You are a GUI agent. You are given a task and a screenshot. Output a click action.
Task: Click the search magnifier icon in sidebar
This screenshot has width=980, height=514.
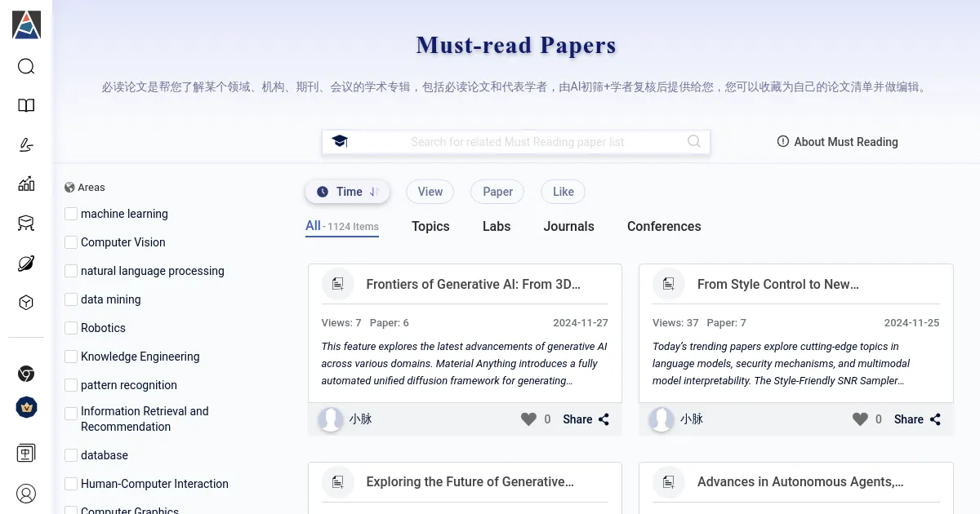pyautogui.click(x=26, y=66)
